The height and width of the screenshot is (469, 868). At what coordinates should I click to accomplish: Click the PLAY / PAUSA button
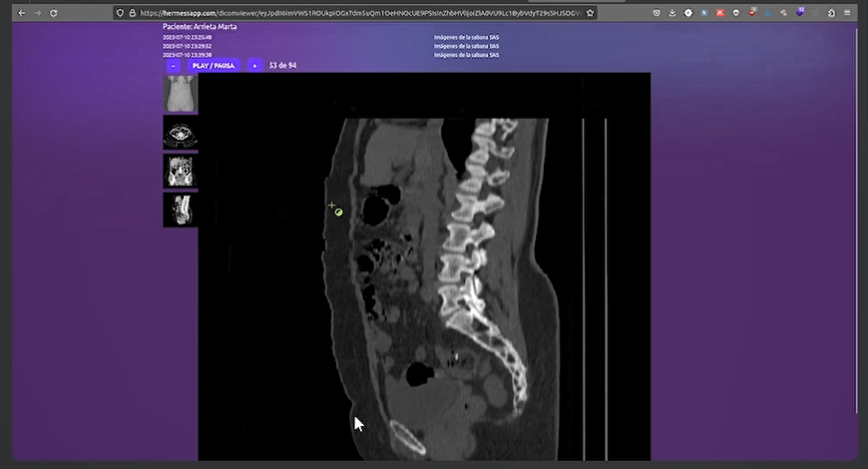click(214, 65)
